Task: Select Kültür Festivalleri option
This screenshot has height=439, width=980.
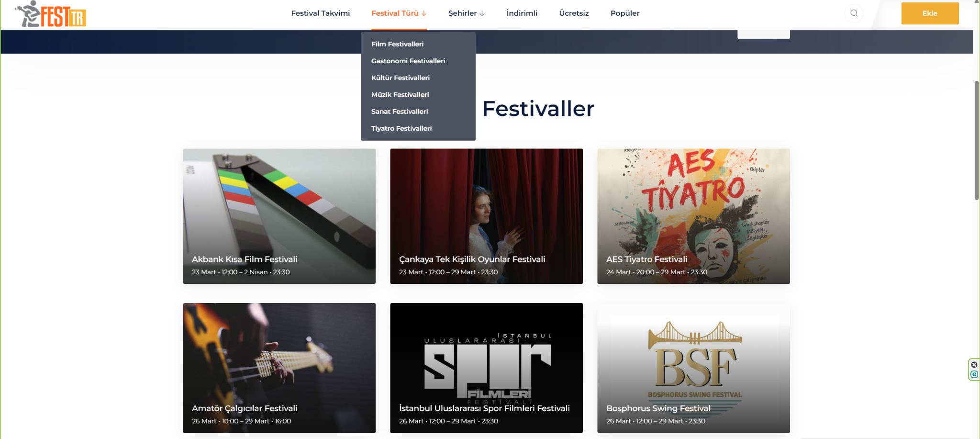Action: tap(401, 78)
